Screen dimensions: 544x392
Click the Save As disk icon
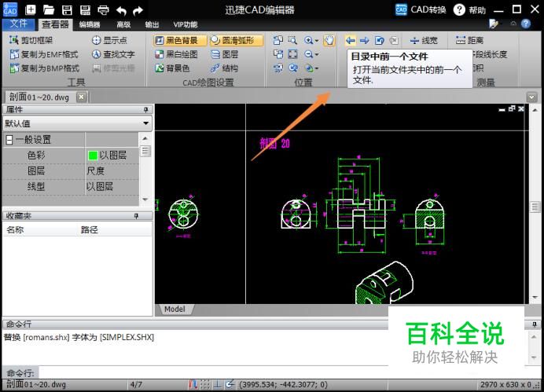(85, 9)
